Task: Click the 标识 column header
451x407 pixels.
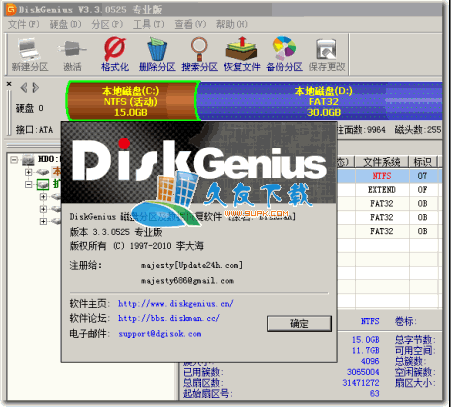Action: (423, 162)
